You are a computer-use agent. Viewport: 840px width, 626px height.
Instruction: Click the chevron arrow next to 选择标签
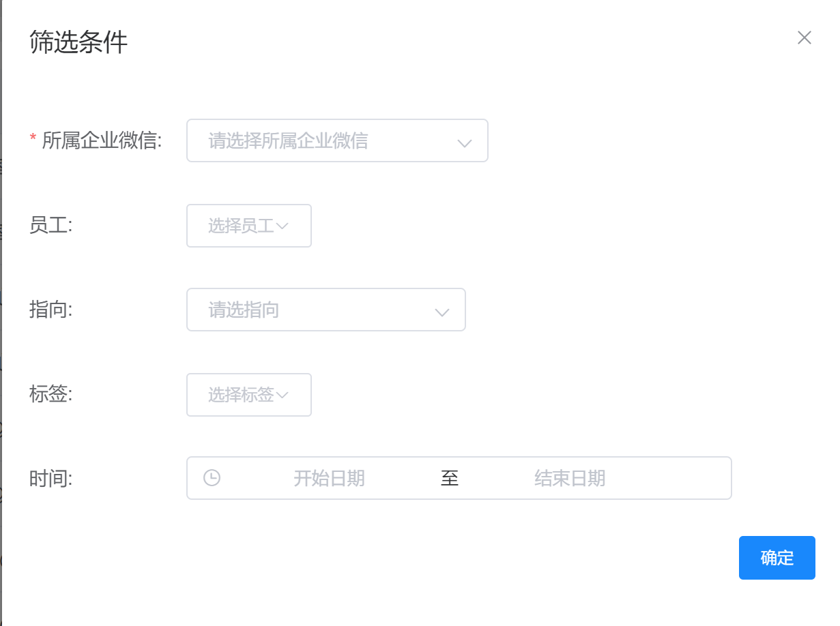coord(282,395)
